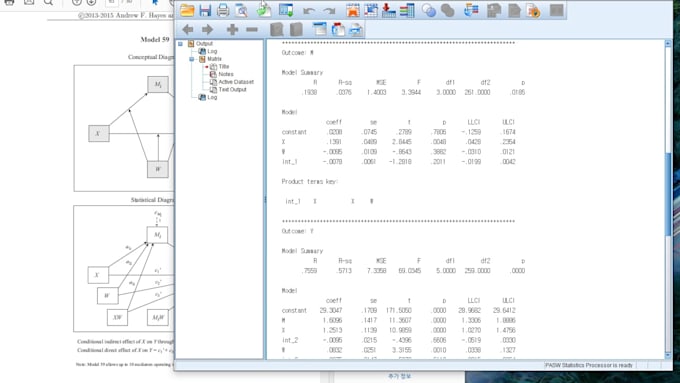Click the Go to Variable red arrow icon
680x383 pixels.
[389, 10]
